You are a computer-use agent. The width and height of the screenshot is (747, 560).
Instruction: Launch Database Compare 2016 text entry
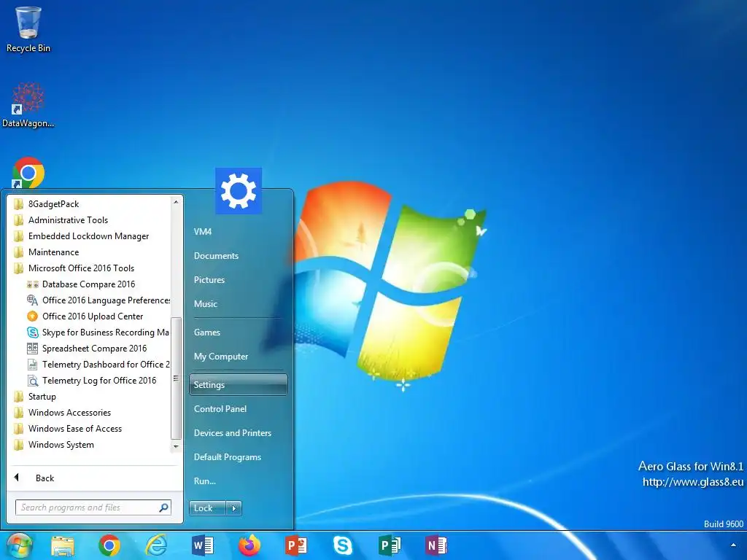point(88,284)
